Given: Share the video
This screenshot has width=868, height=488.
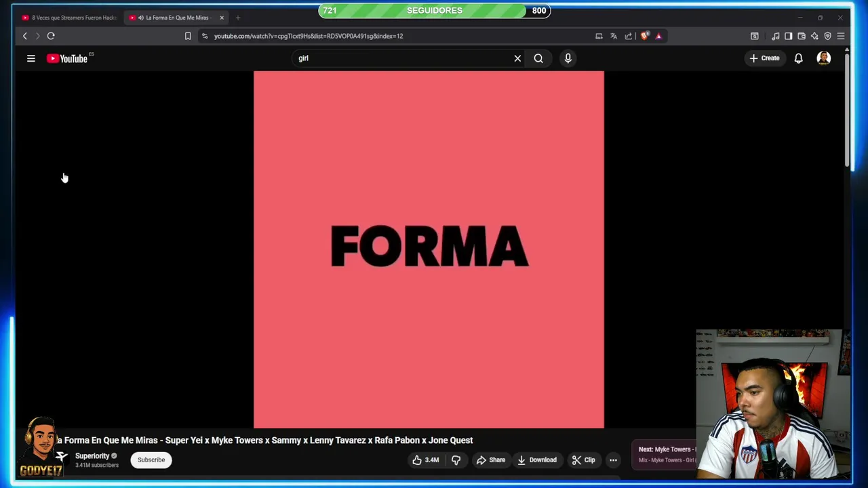Looking at the screenshot, I should 491,460.
